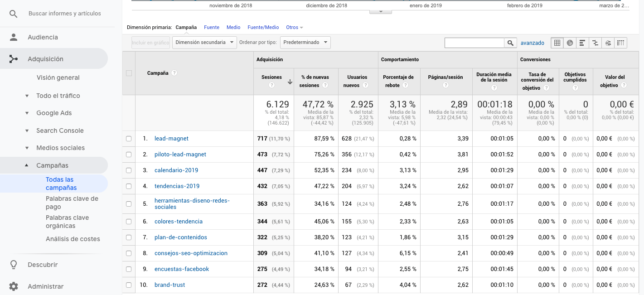Image resolution: width=644 pixels, height=295 pixels.
Task: Select Medio primary dimension
Action: point(233,28)
